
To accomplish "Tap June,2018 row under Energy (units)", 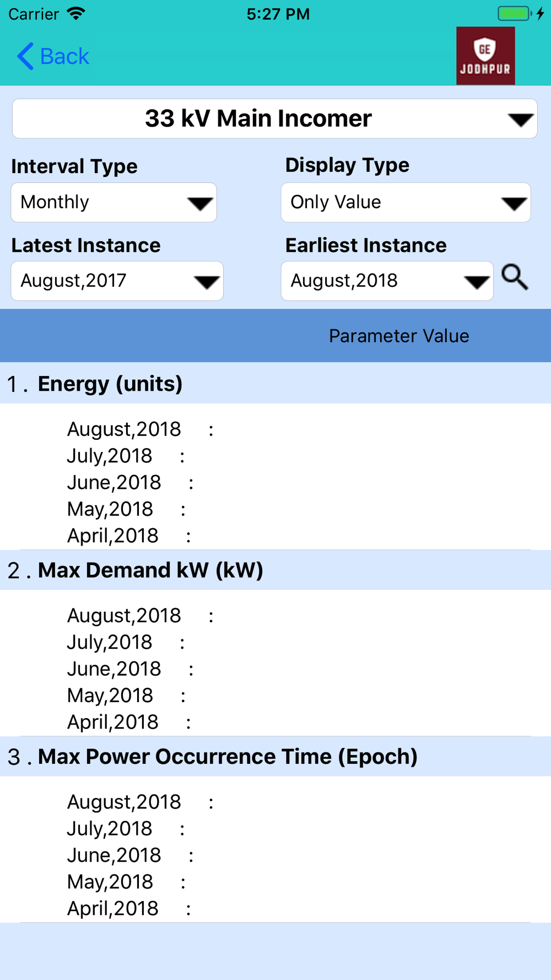I will point(131,483).
